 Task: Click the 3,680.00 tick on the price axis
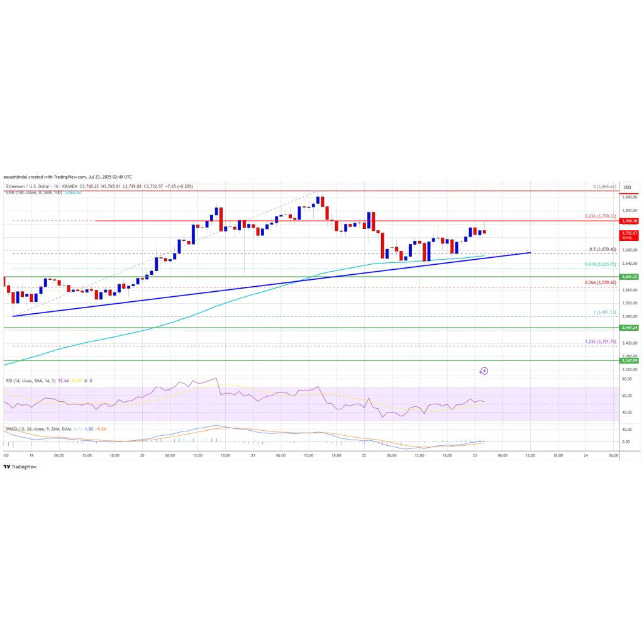pyautogui.click(x=629, y=250)
